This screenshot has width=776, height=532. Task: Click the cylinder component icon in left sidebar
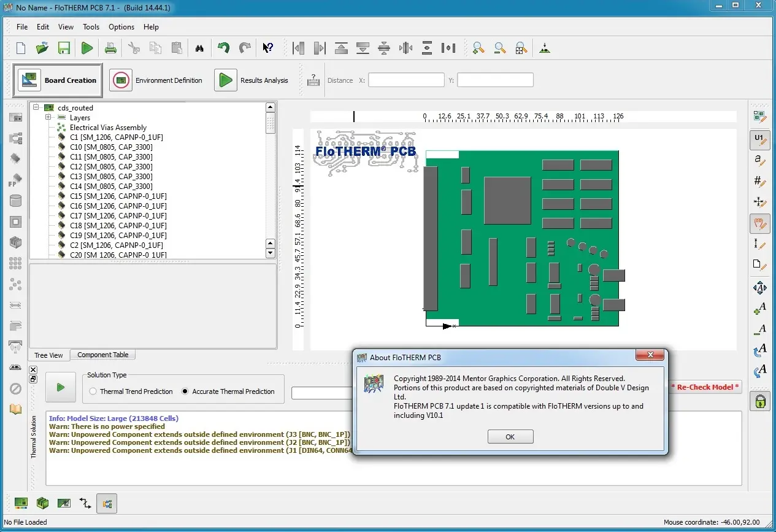click(x=15, y=201)
